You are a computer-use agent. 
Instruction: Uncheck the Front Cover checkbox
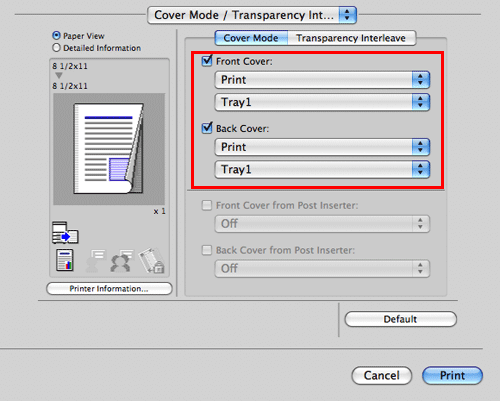point(207,61)
